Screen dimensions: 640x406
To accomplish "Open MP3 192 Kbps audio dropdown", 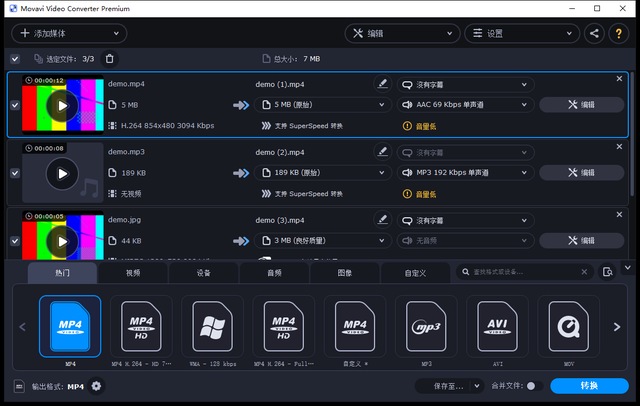I will (x=465, y=173).
